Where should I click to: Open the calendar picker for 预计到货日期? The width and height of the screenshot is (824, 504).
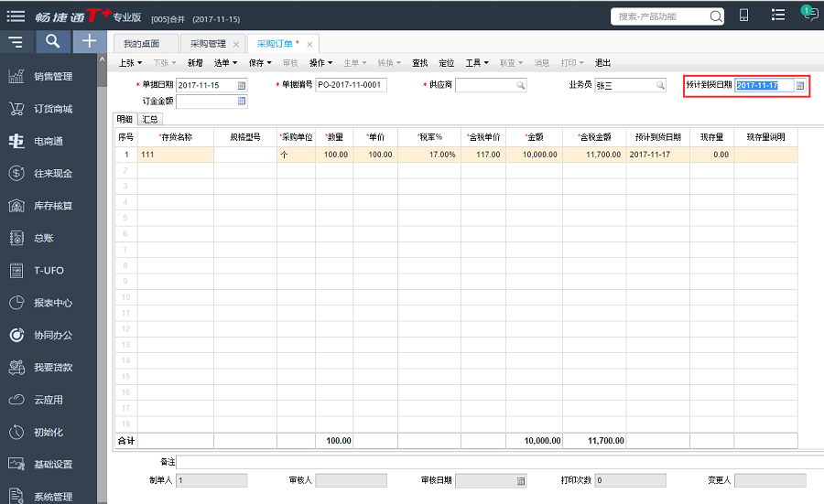(799, 85)
